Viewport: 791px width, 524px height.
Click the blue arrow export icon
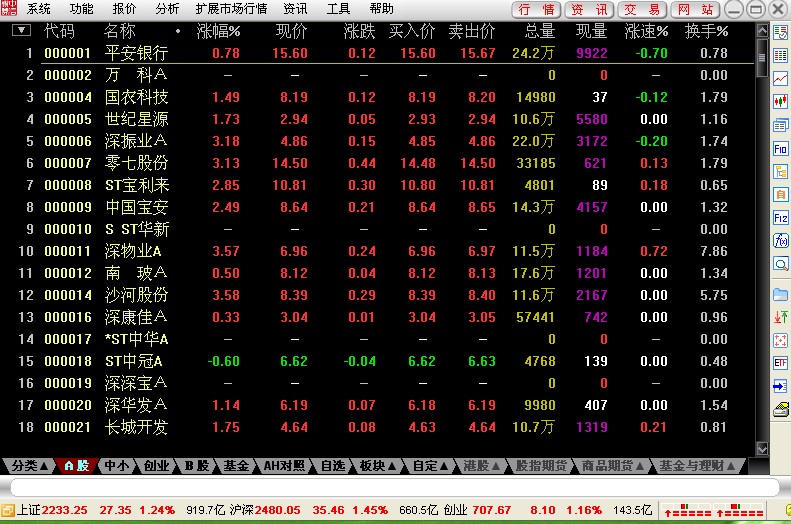(780, 386)
